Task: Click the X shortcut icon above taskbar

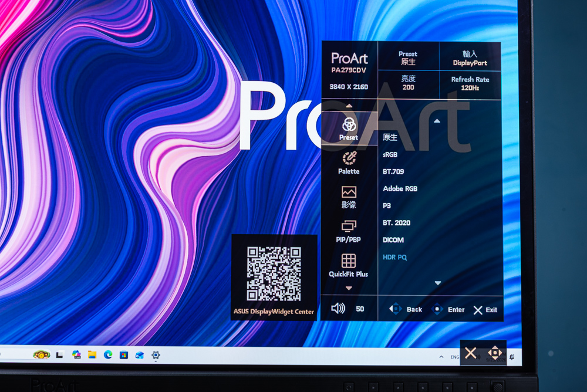Action: [x=471, y=353]
